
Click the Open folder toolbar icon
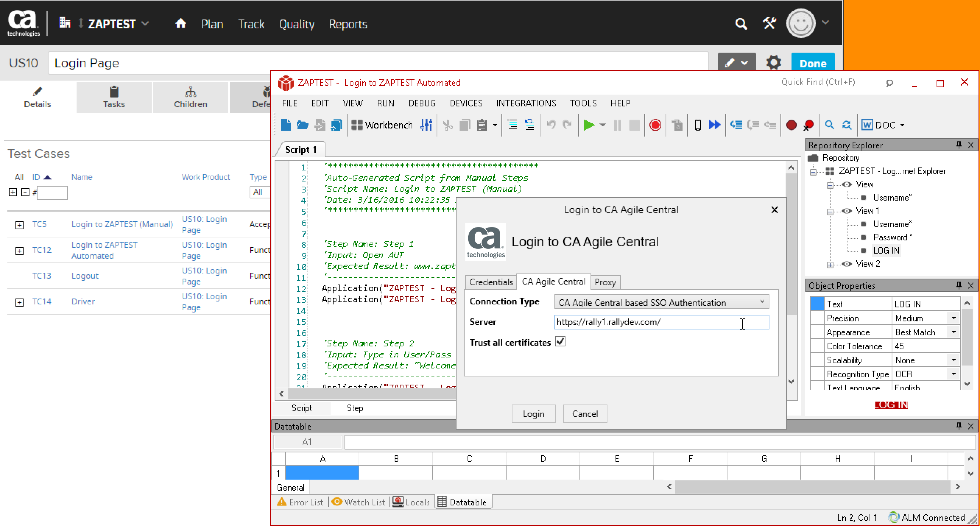pos(303,125)
